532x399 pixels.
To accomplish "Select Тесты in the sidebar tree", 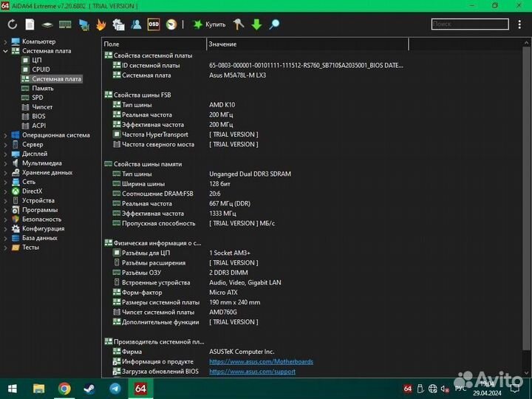I will 30,248.
